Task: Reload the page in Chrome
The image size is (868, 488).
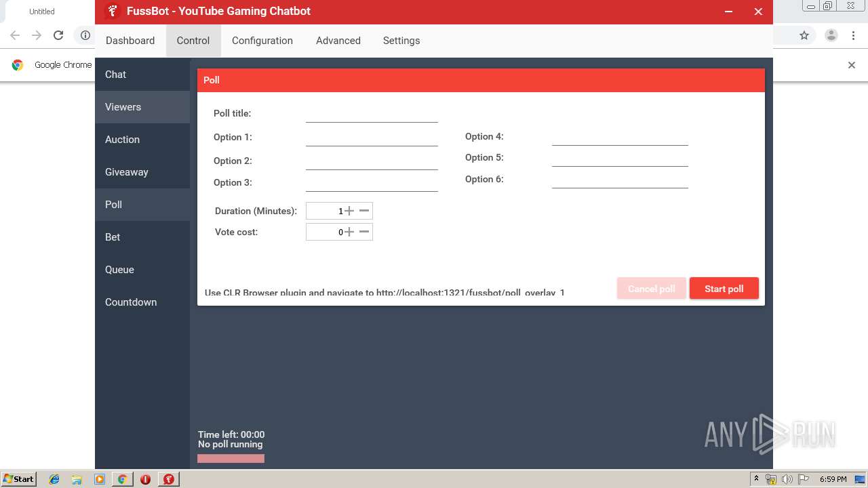Action: (x=58, y=35)
